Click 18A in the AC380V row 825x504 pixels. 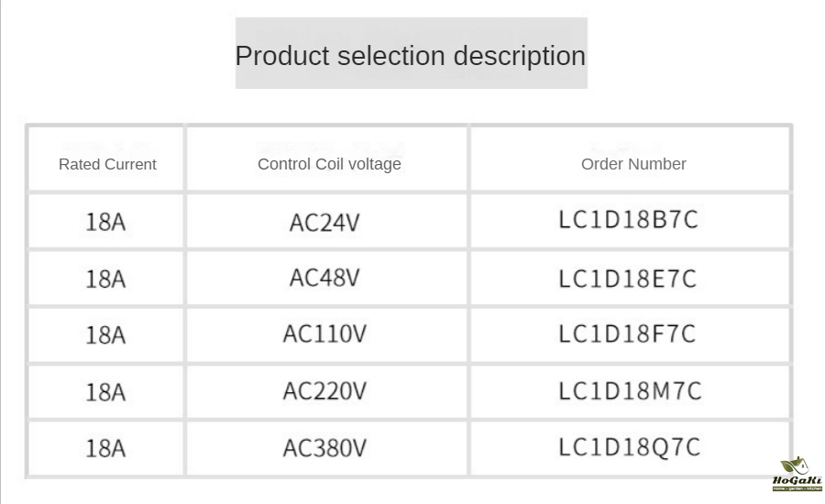pos(105,449)
